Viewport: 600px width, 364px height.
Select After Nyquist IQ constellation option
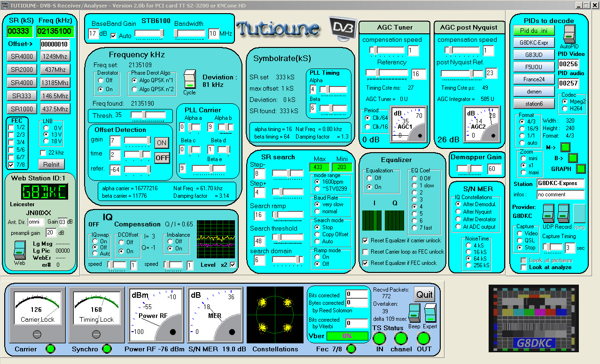click(458, 212)
